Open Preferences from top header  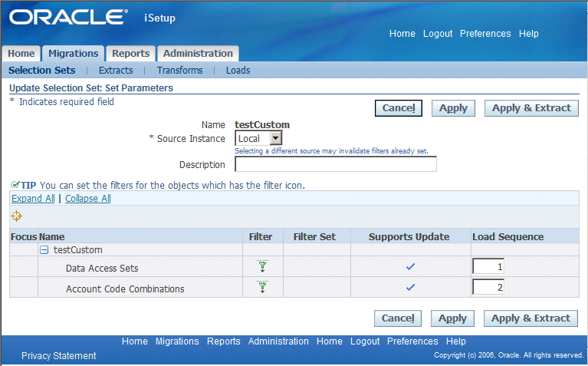[x=485, y=34]
